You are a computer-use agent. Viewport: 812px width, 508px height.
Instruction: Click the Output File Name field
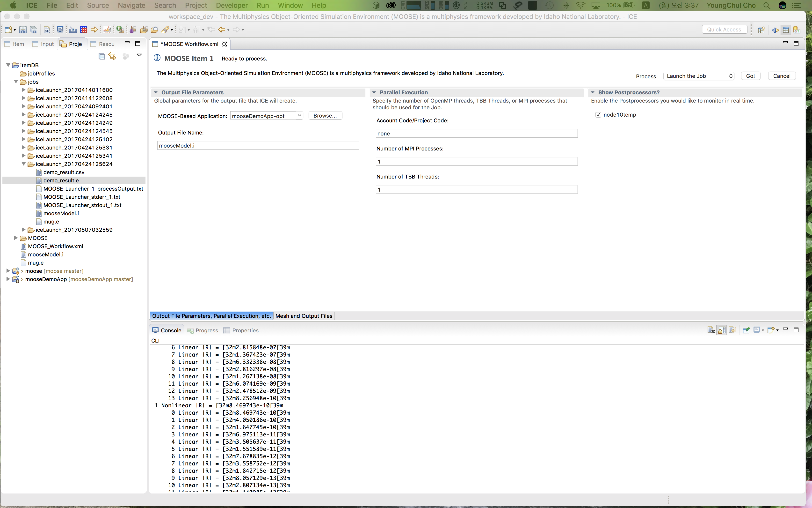(x=258, y=145)
